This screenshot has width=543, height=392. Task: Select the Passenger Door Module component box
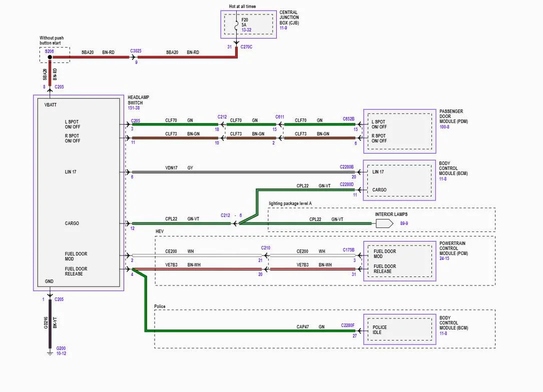(399, 131)
